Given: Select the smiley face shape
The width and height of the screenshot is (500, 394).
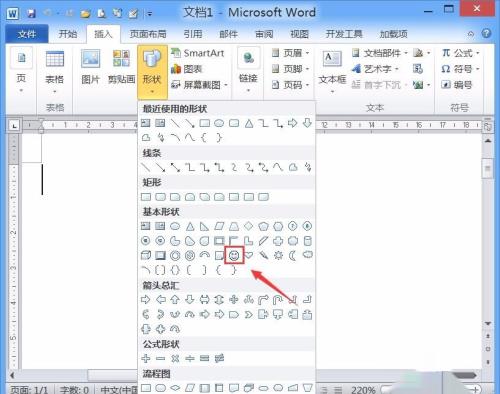Looking at the screenshot, I should tap(234, 256).
